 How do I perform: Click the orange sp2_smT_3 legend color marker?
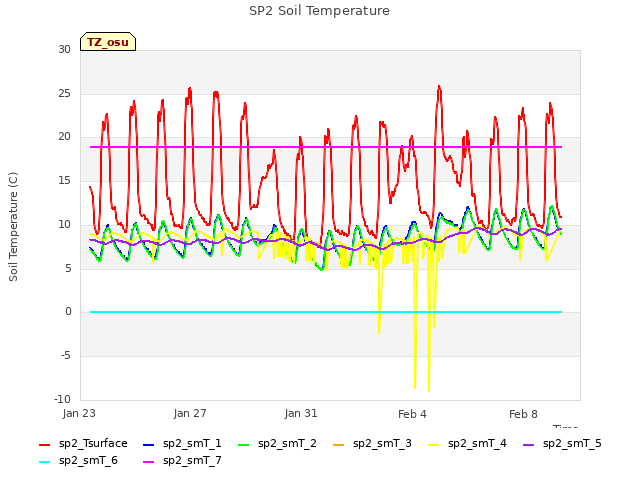click(339, 444)
